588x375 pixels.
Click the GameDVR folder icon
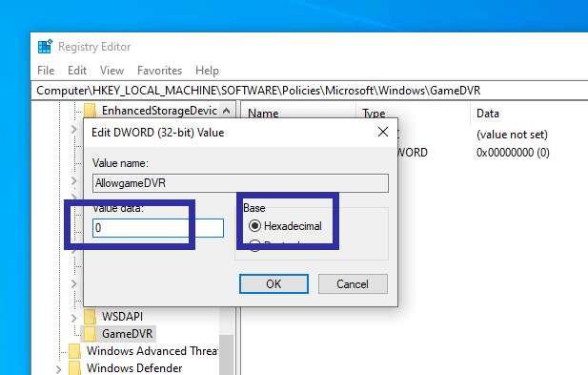(x=90, y=333)
